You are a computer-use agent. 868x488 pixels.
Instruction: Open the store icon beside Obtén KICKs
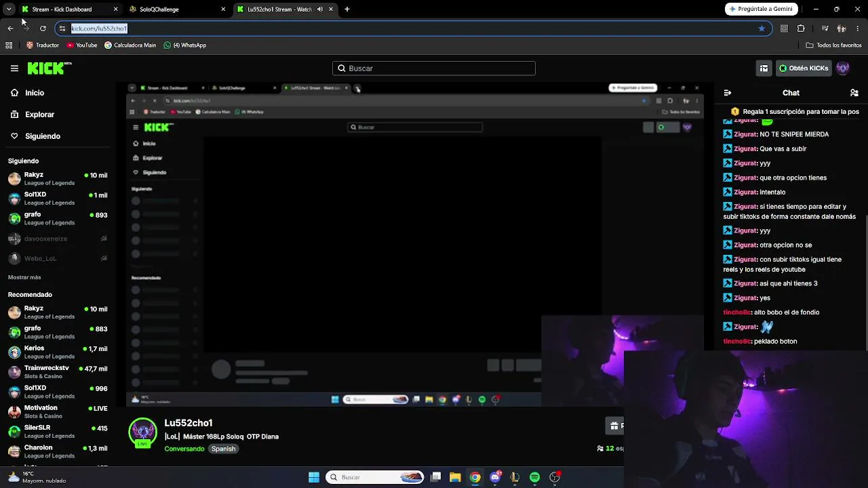tap(764, 68)
